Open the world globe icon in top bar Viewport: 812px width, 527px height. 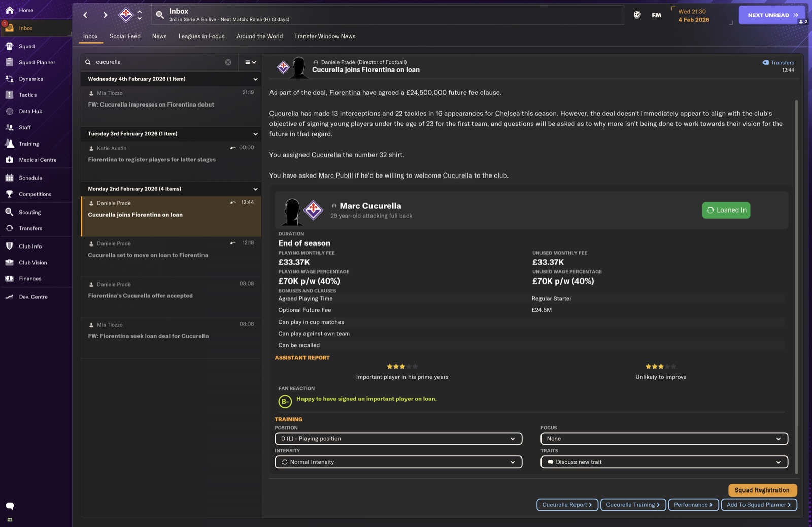point(637,15)
